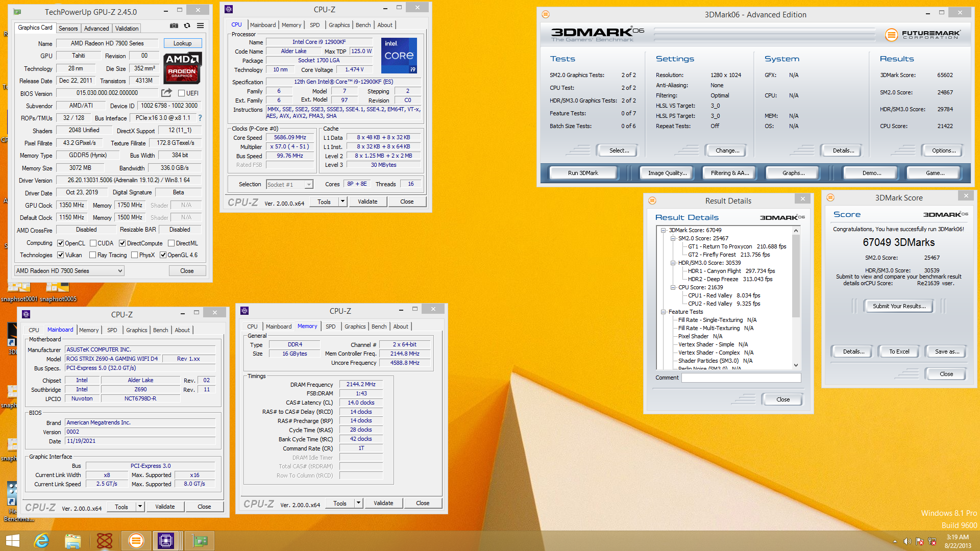Open Bench tab in CPU-Z Mainboard window

point(160,330)
